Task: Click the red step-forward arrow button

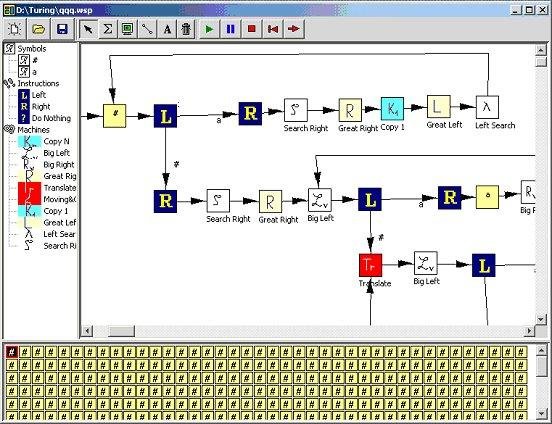Action: coord(294,29)
